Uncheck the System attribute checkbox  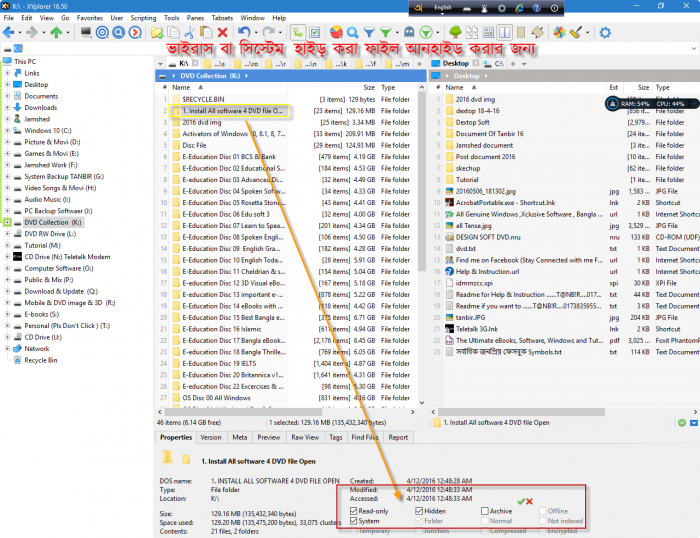pyautogui.click(x=354, y=521)
